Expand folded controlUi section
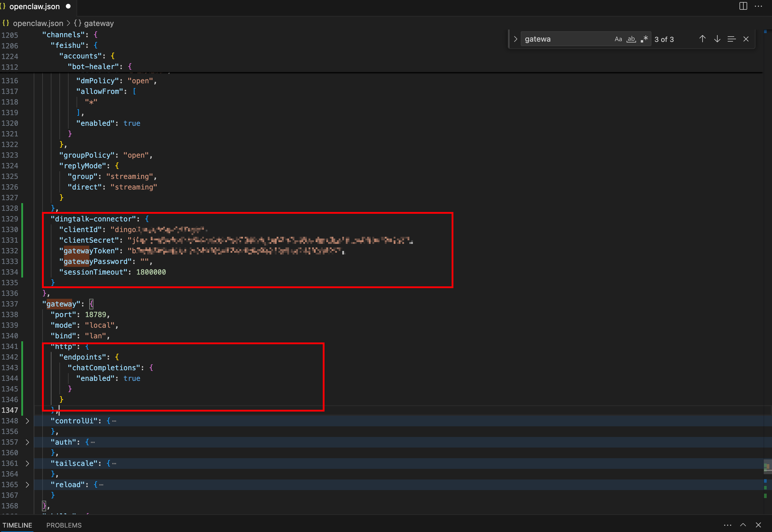Viewport: 772px width, 532px height. 27,421
